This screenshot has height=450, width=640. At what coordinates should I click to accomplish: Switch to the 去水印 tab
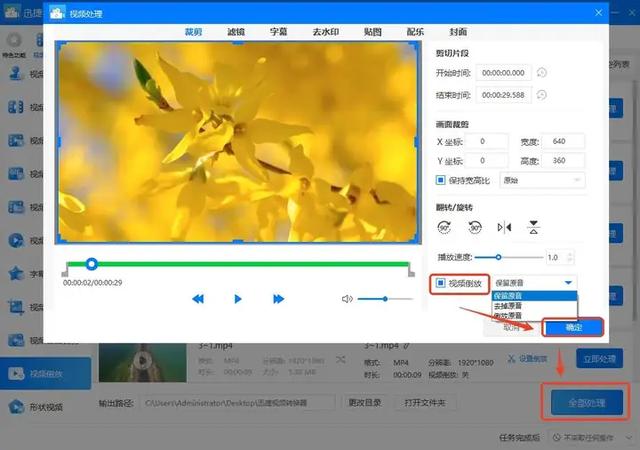pyautogui.click(x=325, y=32)
